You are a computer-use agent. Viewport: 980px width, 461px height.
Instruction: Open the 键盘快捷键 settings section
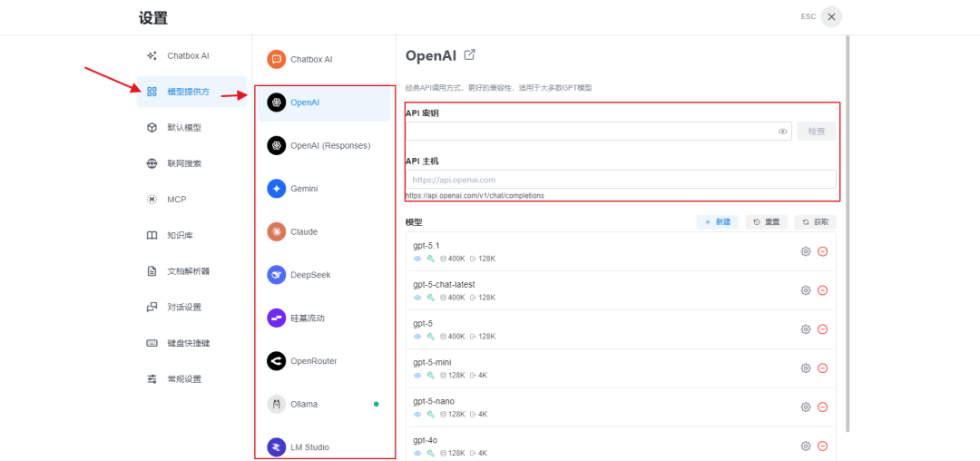191,343
